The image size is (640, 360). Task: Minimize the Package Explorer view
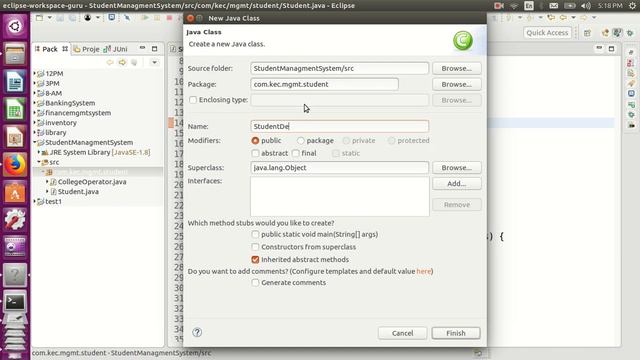pos(142,48)
